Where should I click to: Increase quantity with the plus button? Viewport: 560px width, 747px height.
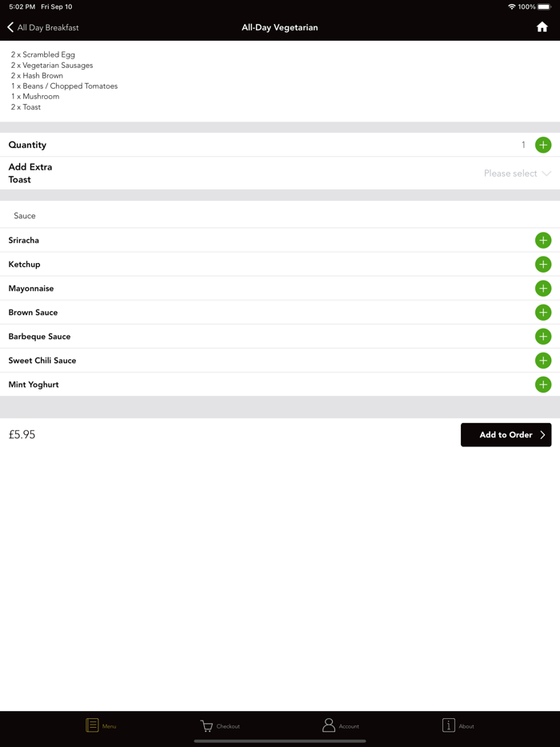[543, 145]
